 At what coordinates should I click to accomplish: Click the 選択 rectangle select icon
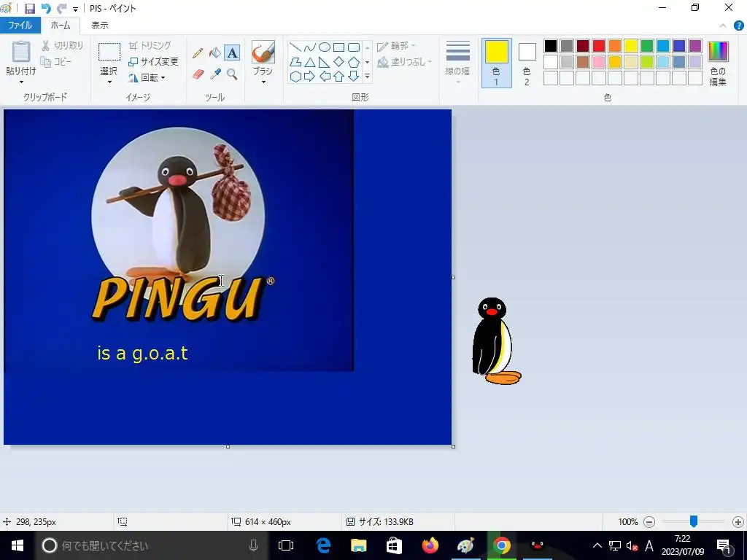point(109,52)
